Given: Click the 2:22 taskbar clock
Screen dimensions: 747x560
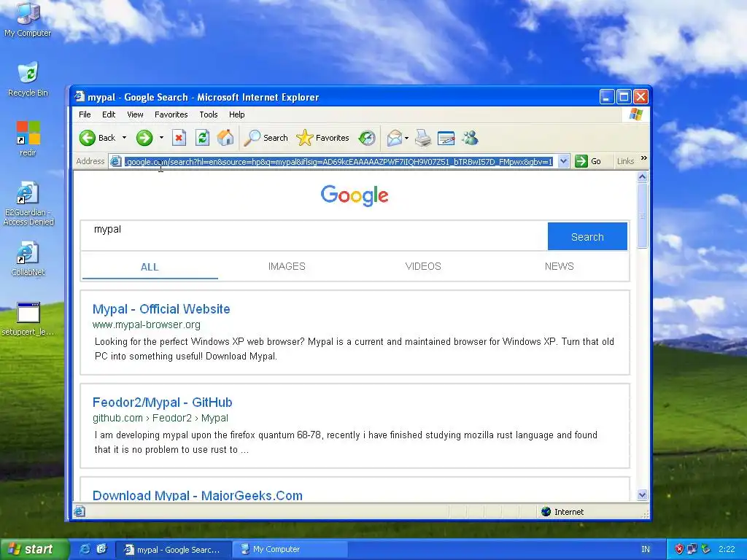Looking at the screenshot, I should click(x=727, y=549).
